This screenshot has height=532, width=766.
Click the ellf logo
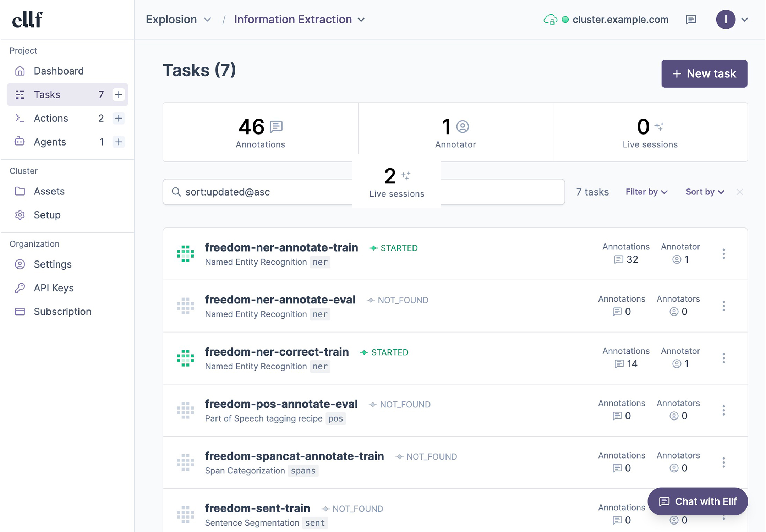point(27,20)
